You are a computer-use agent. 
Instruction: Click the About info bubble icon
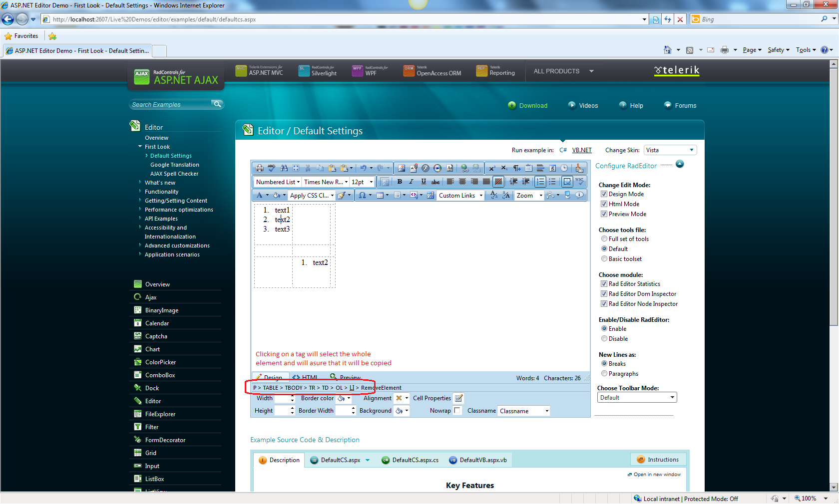click(x=580, y=195)
